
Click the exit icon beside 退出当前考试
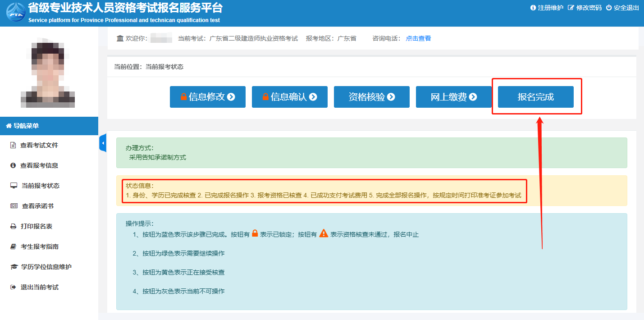click(x=13, y=287)
